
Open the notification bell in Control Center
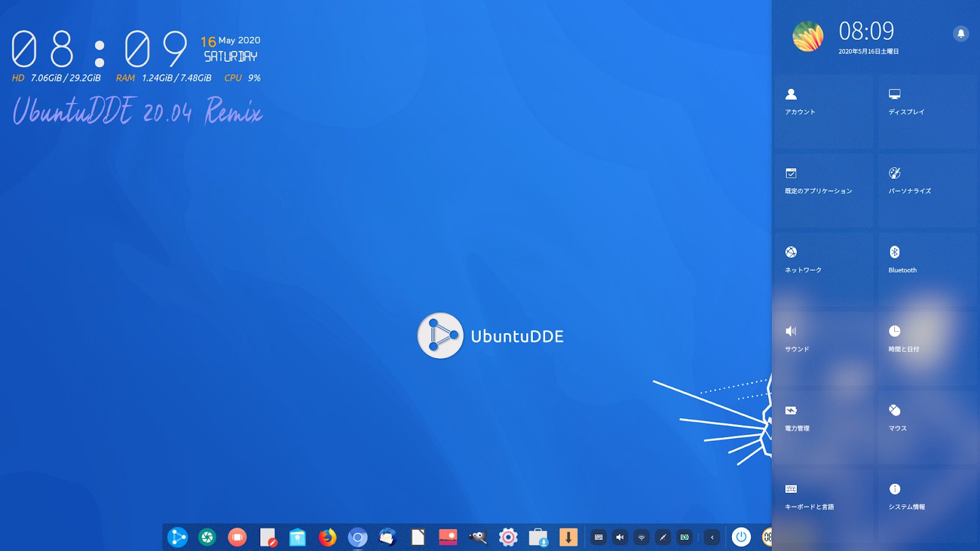coord(960,34)
